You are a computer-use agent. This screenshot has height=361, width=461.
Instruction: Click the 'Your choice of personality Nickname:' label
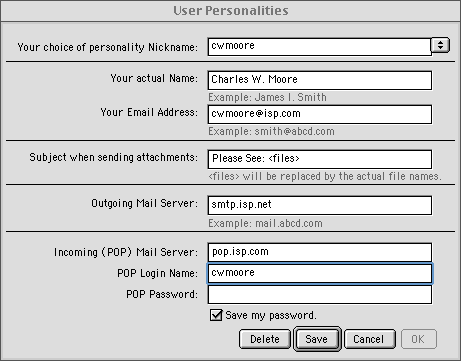click(107, 47)
